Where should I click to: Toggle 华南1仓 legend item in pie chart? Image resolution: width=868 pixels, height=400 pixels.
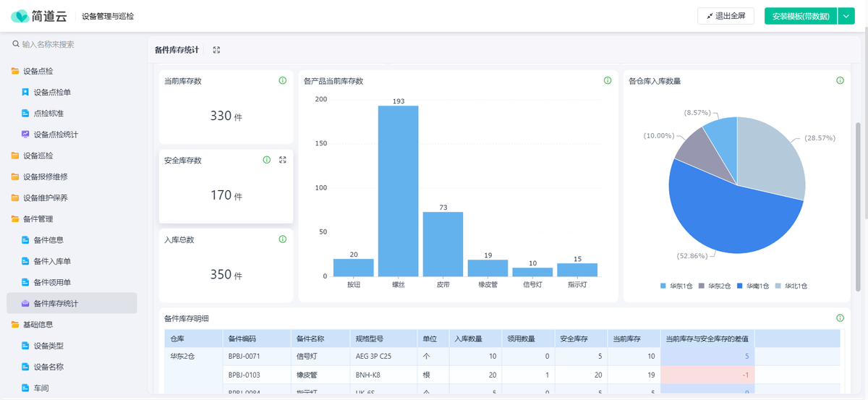point(752,286)
